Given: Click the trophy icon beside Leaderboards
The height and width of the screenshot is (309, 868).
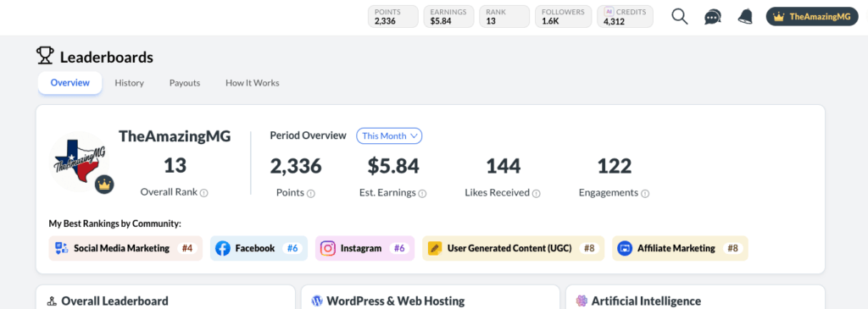Looking at the screenshot, I should click(45, 56).
